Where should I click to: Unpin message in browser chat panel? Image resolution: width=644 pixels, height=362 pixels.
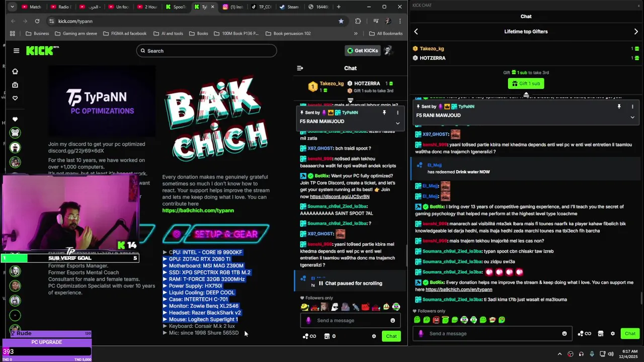[x=384, y=113]
